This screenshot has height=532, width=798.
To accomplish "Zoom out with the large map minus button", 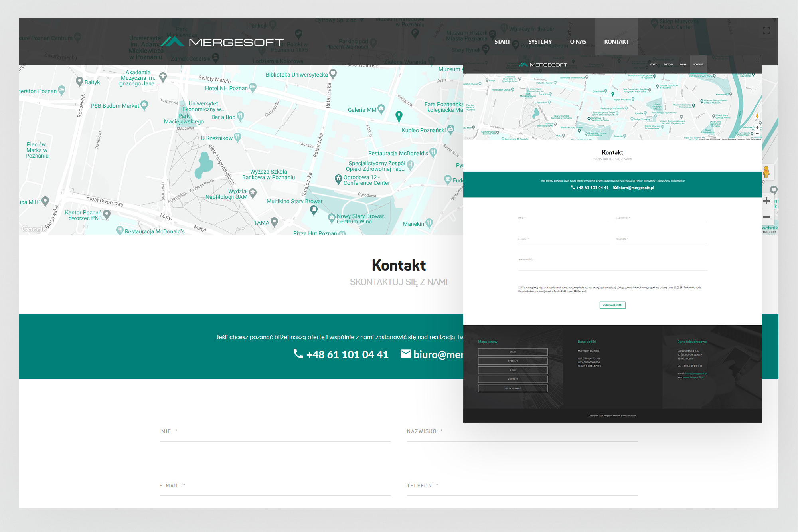I will click(x=766, y=217).
